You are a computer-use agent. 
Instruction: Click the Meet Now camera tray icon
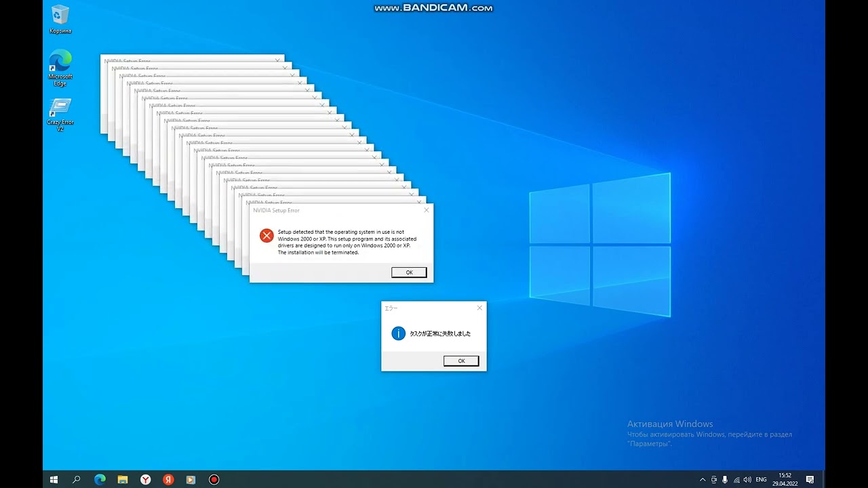click(714, 480)
